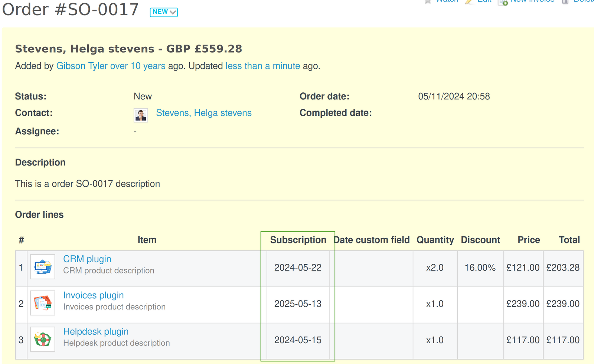
Task: Click the New Invoice document icon
Action: 503,3
